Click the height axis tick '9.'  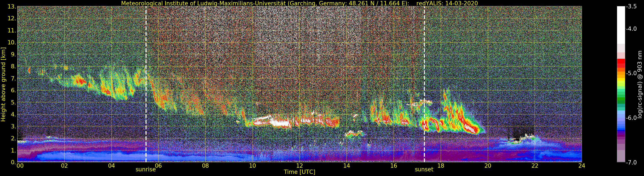(x=13, y=55)
